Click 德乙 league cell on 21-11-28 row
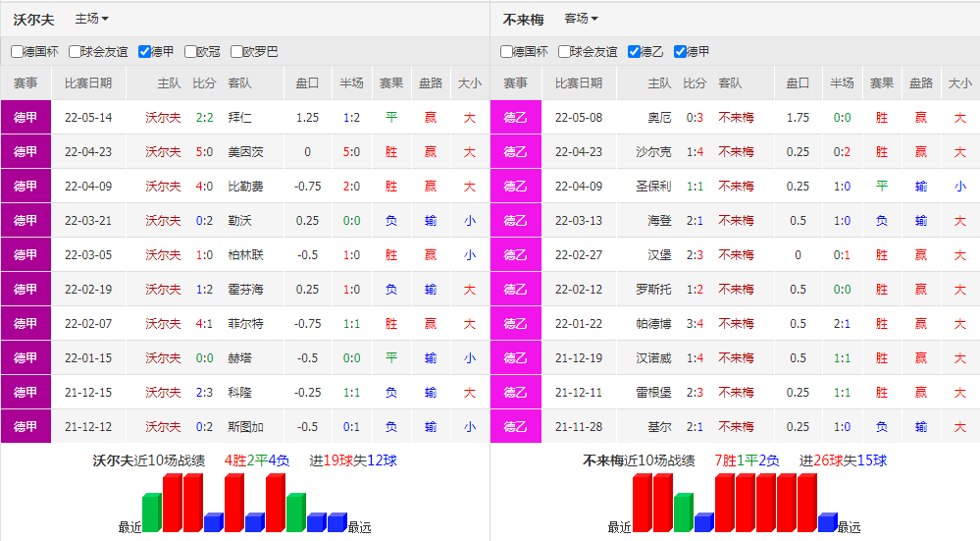This screenshot has height=541, width=980. click(x=516, y=426)
